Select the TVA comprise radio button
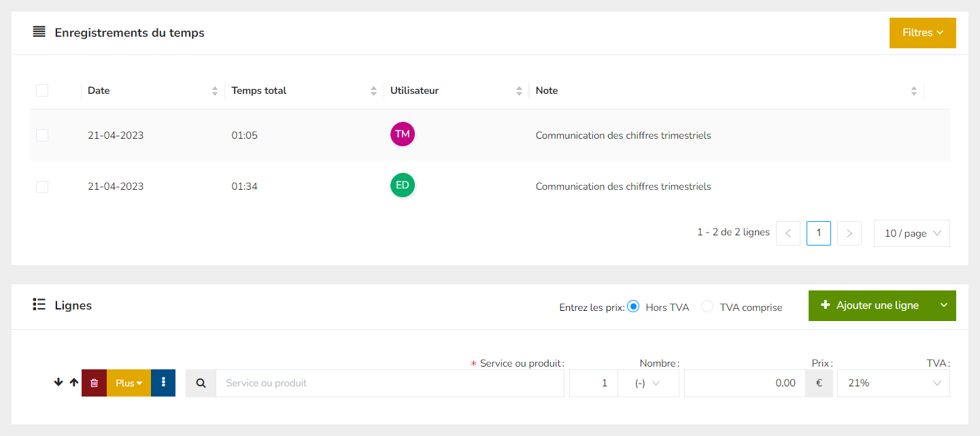Screen dimensions: 980x436 coord(707,307)
